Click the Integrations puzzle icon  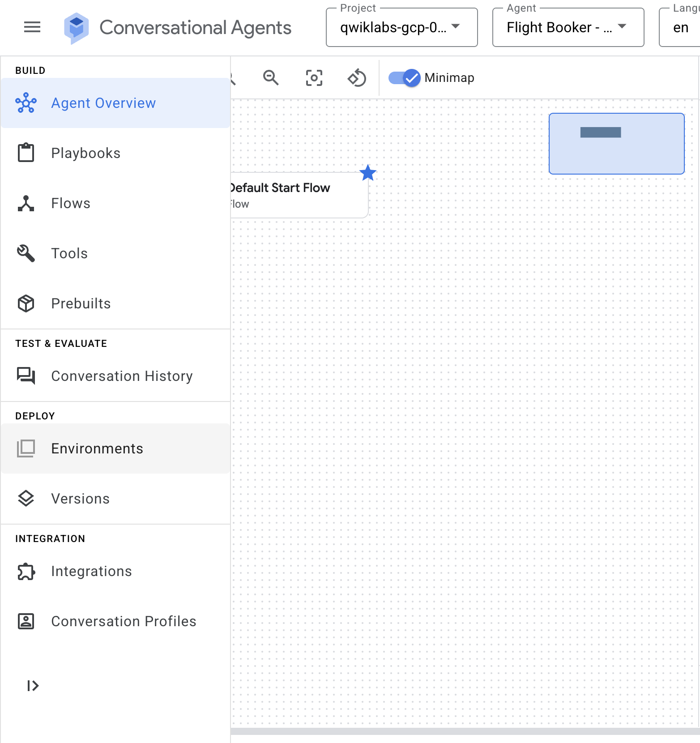(x=26, y=571)
